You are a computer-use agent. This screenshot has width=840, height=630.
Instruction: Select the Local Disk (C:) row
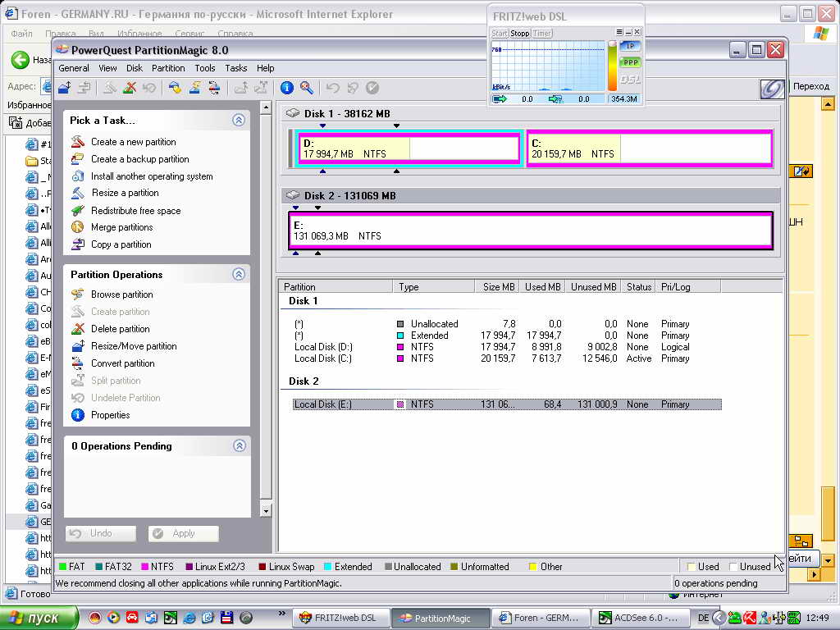(507, 358)
